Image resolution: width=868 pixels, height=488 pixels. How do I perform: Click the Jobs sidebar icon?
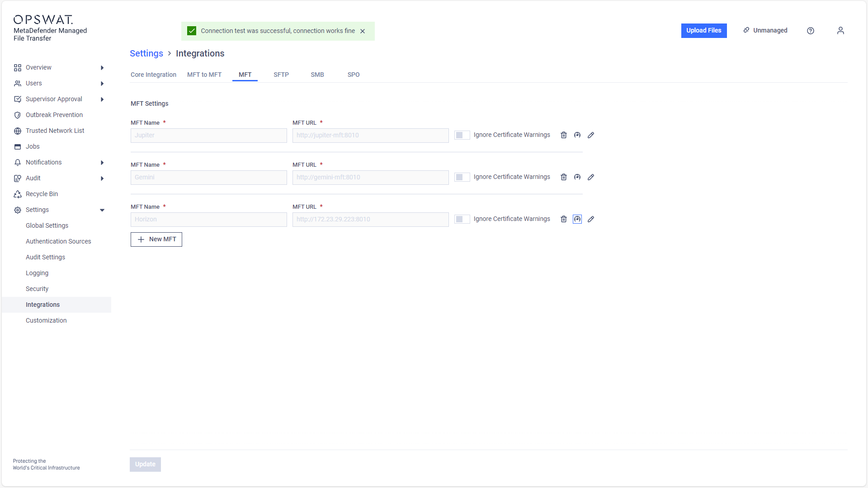18,147
